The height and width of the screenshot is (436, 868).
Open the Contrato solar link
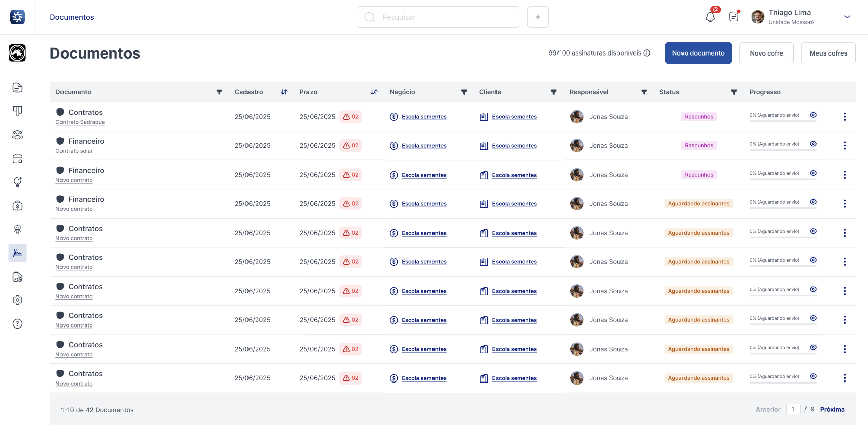click(74, 151)
